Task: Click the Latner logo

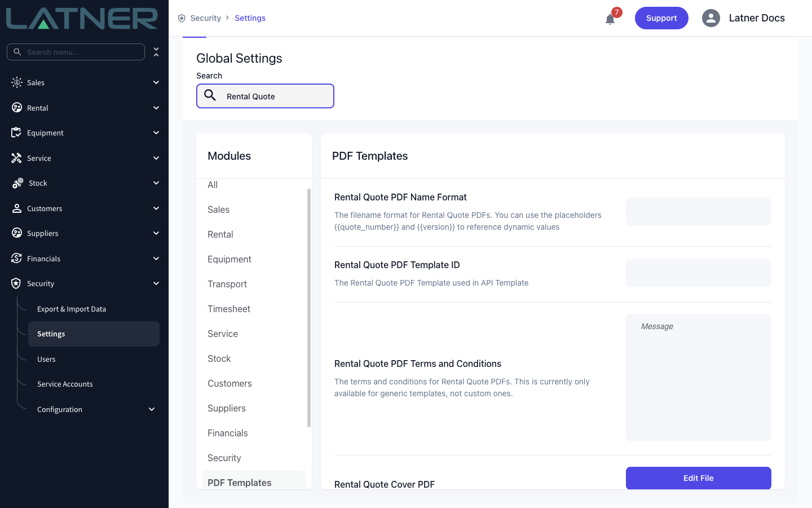Action: [x=82, y=19]
